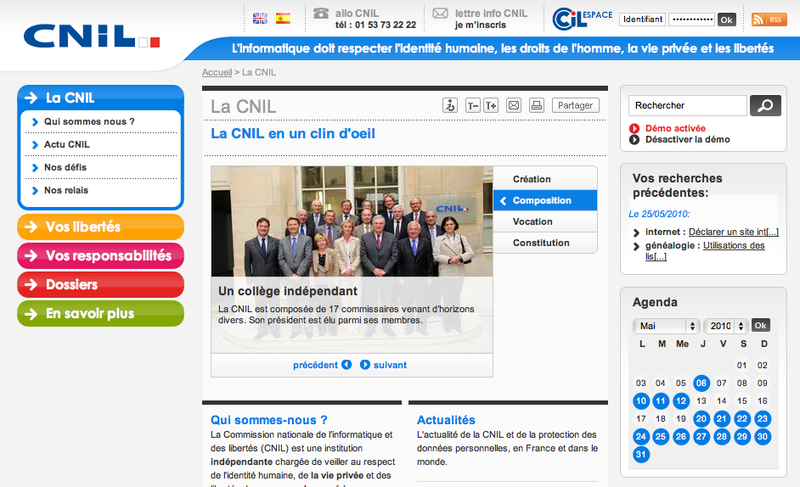Increase text size with T+ icon
Viewport: 800px width, 487px height.
(491, 106)
